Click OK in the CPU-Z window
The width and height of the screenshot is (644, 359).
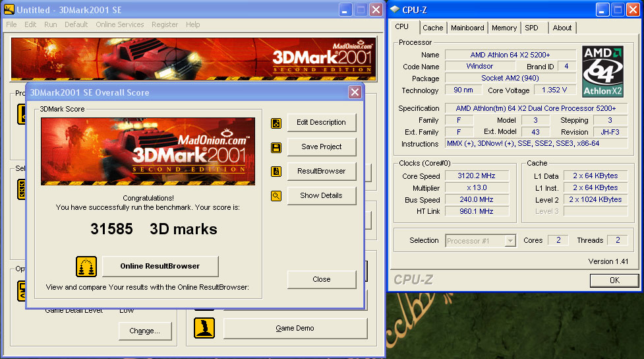point(614,280)
